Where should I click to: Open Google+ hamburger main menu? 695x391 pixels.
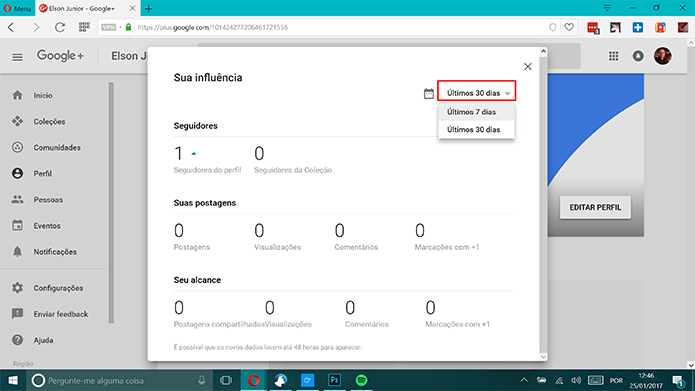[17, 57]
